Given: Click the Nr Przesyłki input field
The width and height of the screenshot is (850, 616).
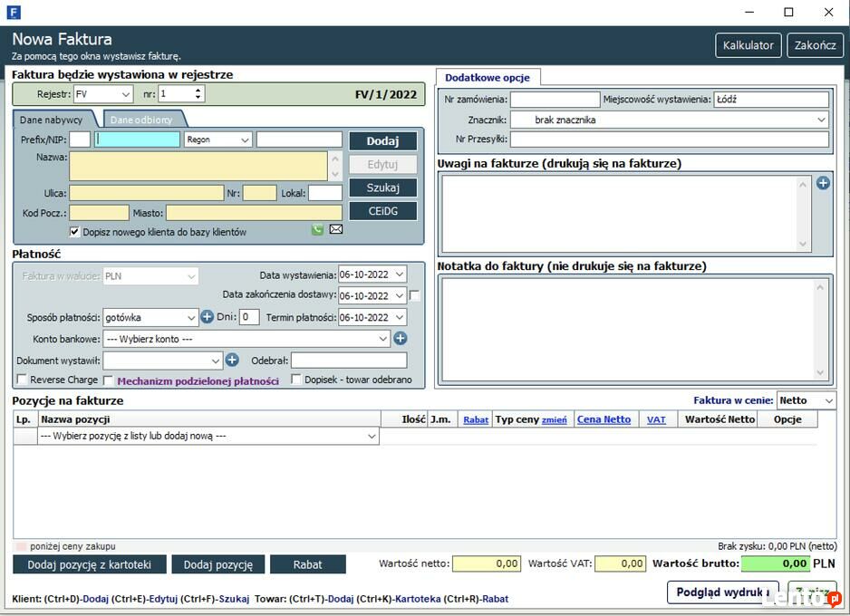Looking at the screenshot, I should click(670, 140).
